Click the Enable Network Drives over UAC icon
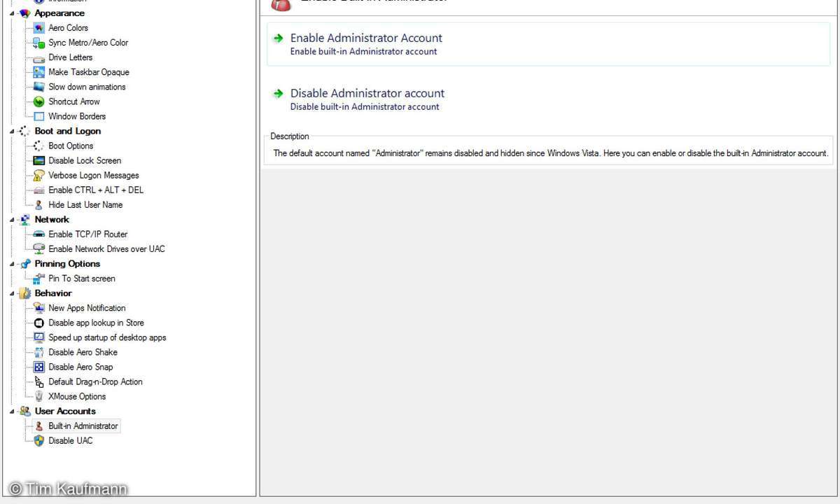This screenshot has height=504, width=840. tap(39, 249)
